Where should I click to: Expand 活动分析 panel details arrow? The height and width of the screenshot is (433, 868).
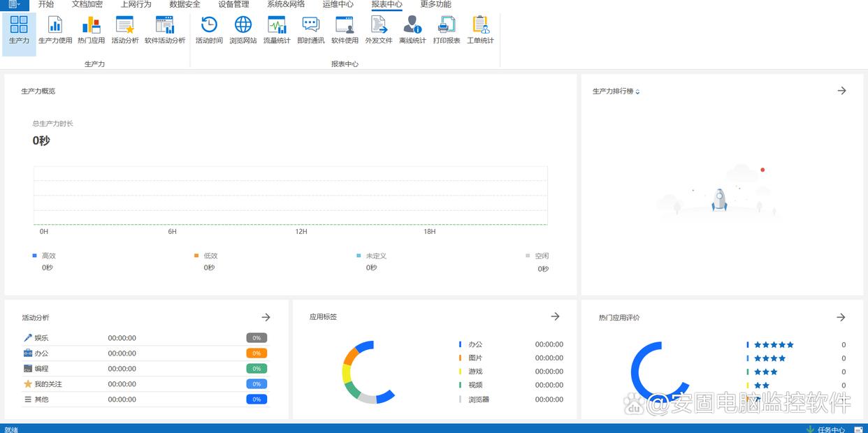pos(266,317)
